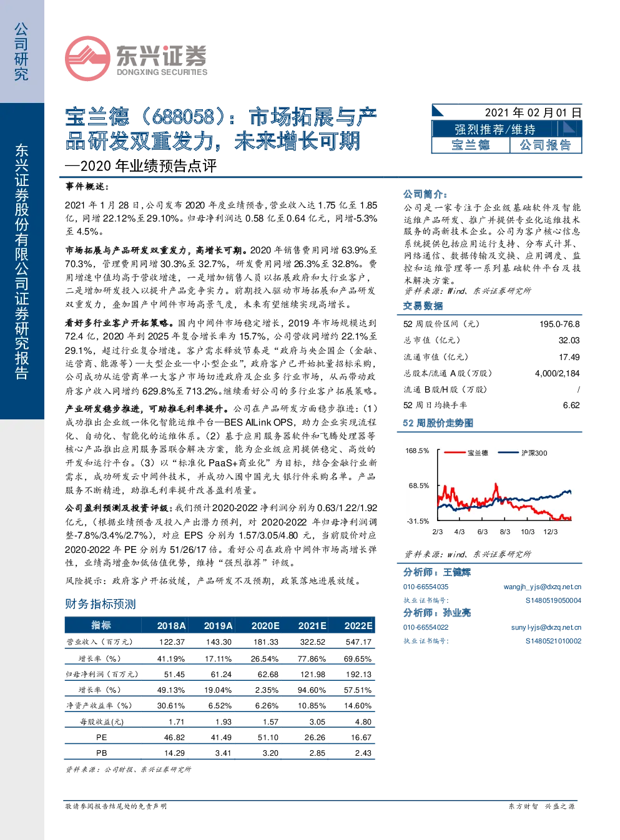Click phone number 010-66554035

426,587
